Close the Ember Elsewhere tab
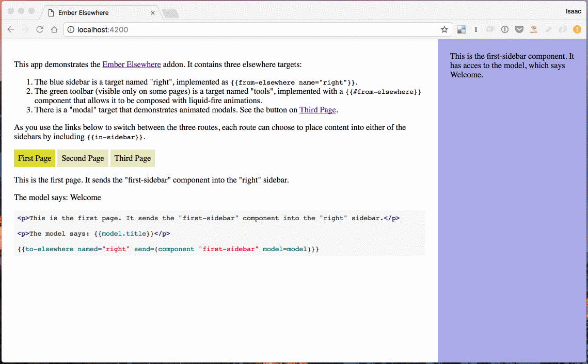This screenshot has height=364, width=588. point(153,13)
